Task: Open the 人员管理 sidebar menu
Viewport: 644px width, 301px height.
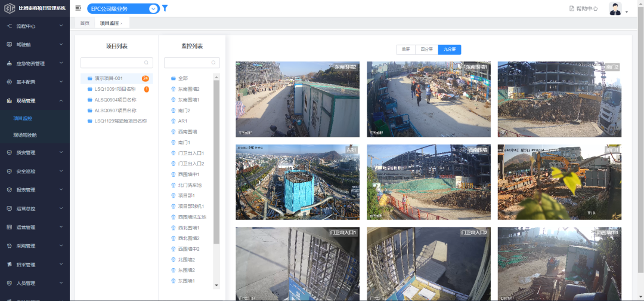Action: pos(35,283)
